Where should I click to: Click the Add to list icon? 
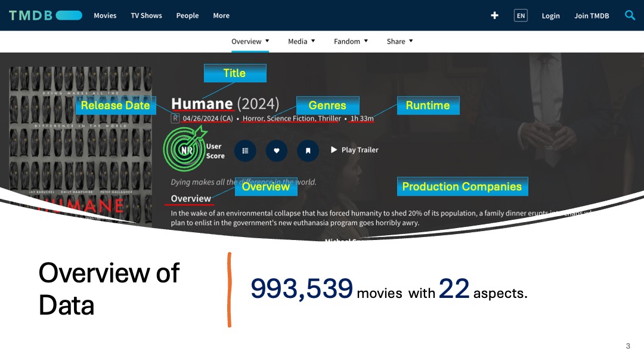point(245,150)
